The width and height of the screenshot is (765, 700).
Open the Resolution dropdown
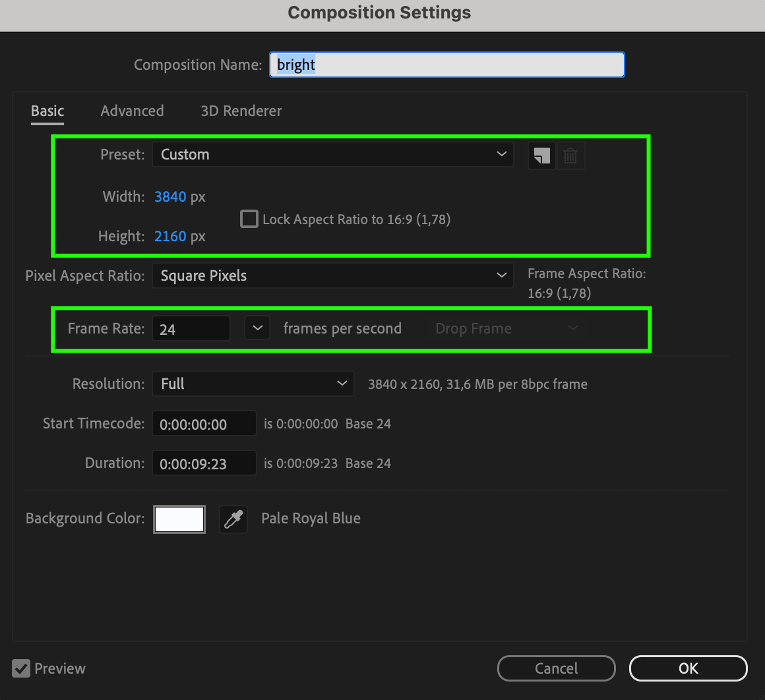(253, 384)
